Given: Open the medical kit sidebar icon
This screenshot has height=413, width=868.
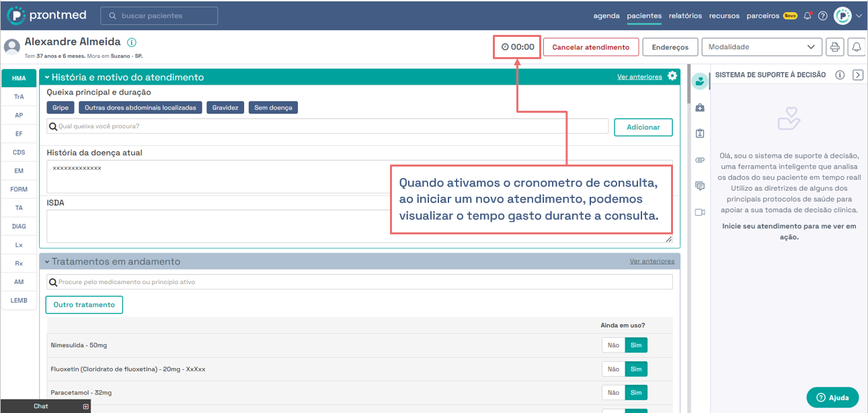Looking at the screenshot, I should 700,107.
